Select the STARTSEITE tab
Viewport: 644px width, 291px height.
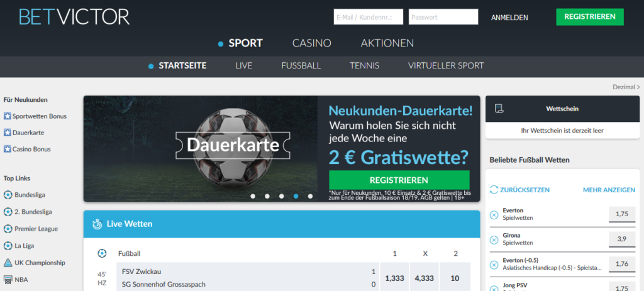pyautogui.click(x=183, y=65)
